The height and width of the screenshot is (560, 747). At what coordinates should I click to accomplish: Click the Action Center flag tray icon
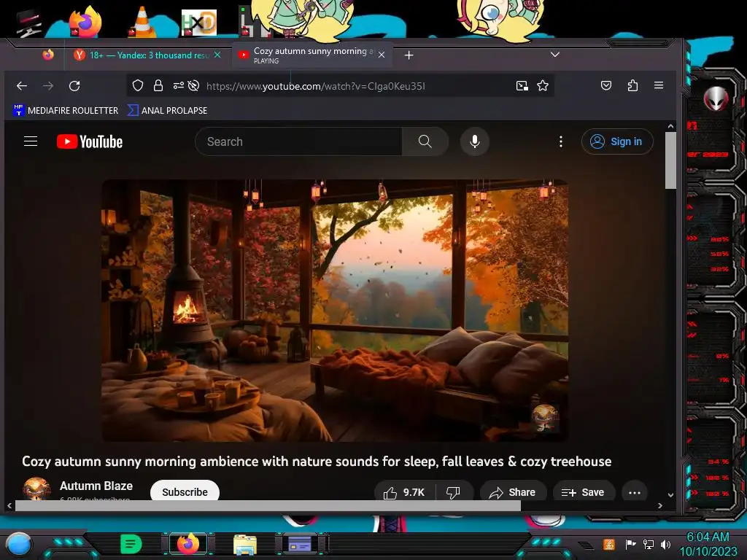[x=630, y=544]
